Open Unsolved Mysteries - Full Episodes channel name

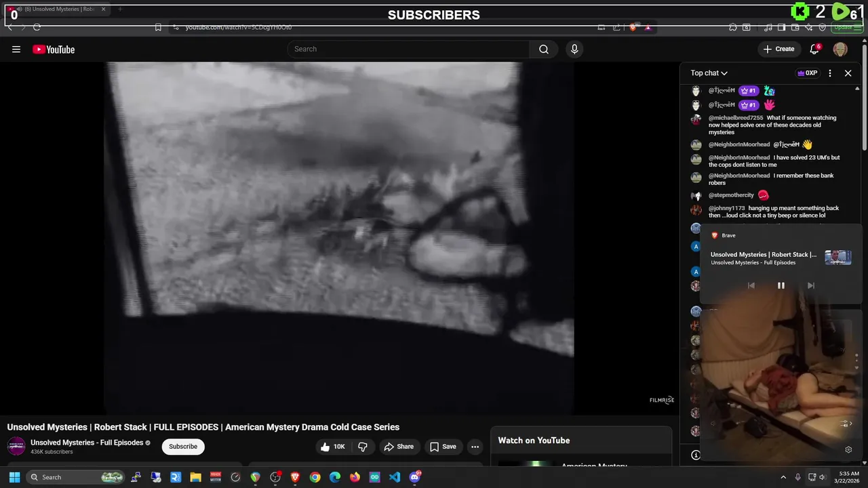(x=87, y=443)
